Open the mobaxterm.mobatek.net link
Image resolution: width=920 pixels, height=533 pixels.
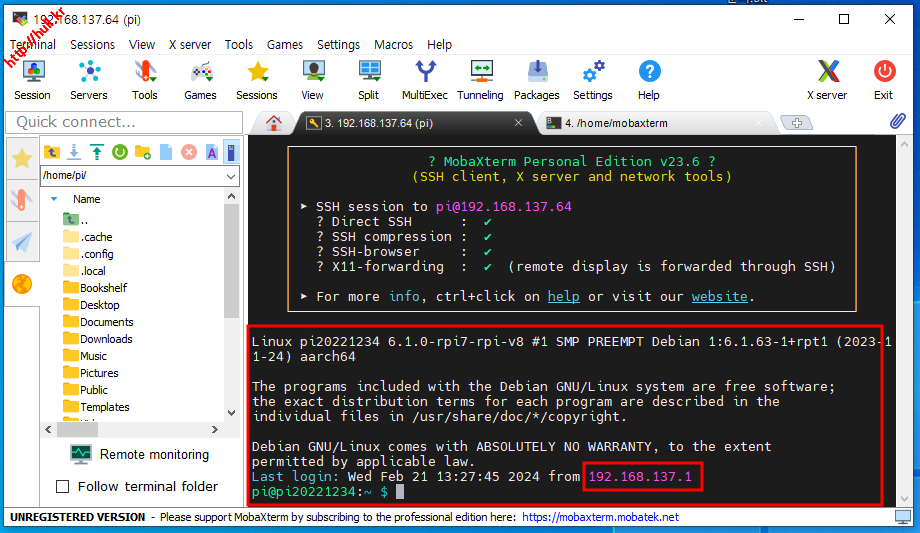599,517
